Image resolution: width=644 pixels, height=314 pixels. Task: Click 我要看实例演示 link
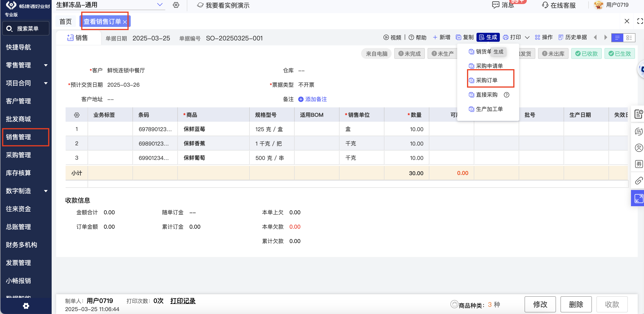223,5
